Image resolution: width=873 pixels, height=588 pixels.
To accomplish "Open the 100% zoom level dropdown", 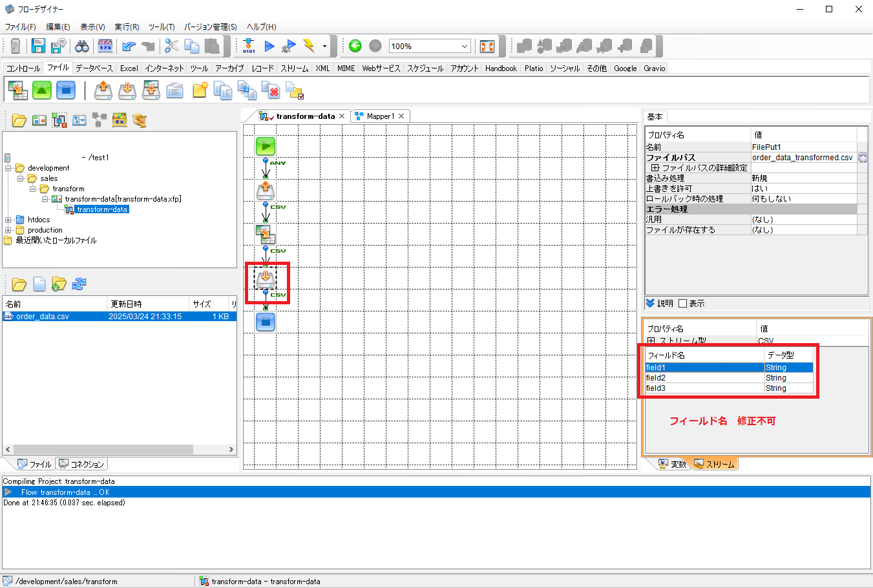I will 464,46.
